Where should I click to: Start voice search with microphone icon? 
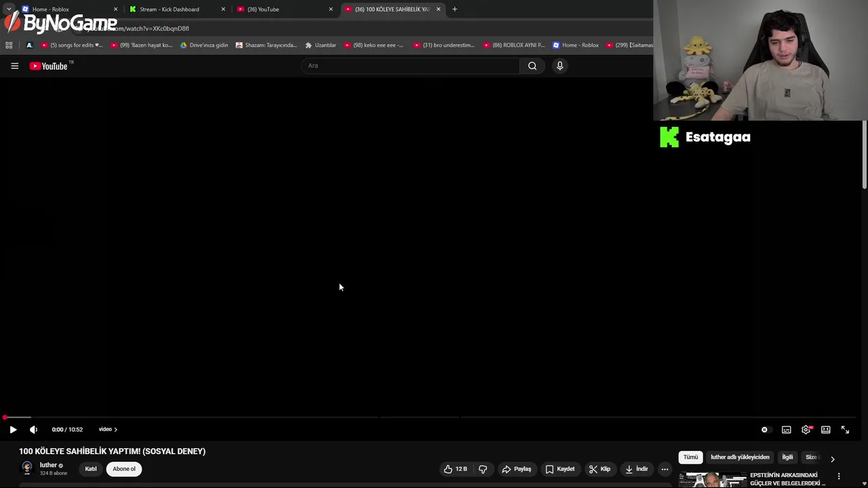559,66
